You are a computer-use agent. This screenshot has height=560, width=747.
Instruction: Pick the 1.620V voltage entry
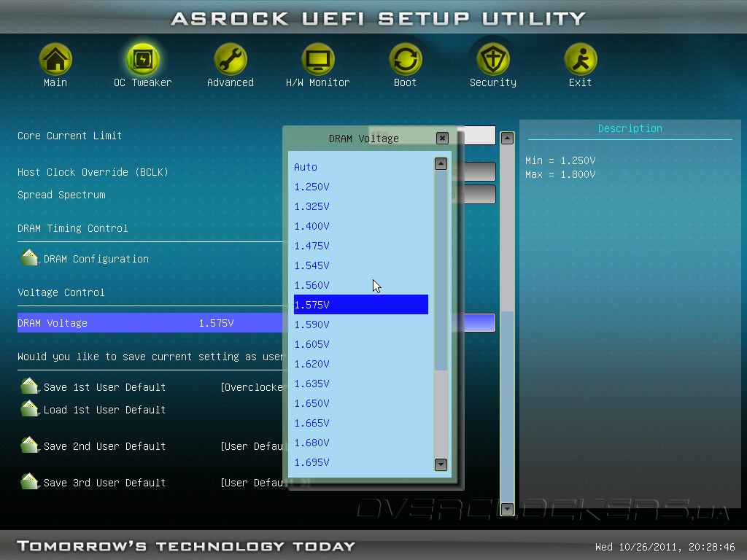tap(360, 364)
